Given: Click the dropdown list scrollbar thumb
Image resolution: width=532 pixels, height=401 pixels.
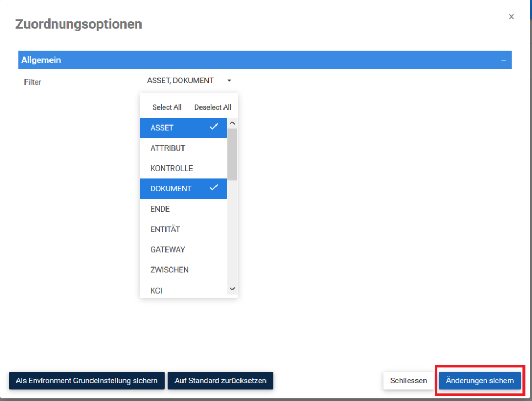Looking at the screenshot, I should click(232, 154).
